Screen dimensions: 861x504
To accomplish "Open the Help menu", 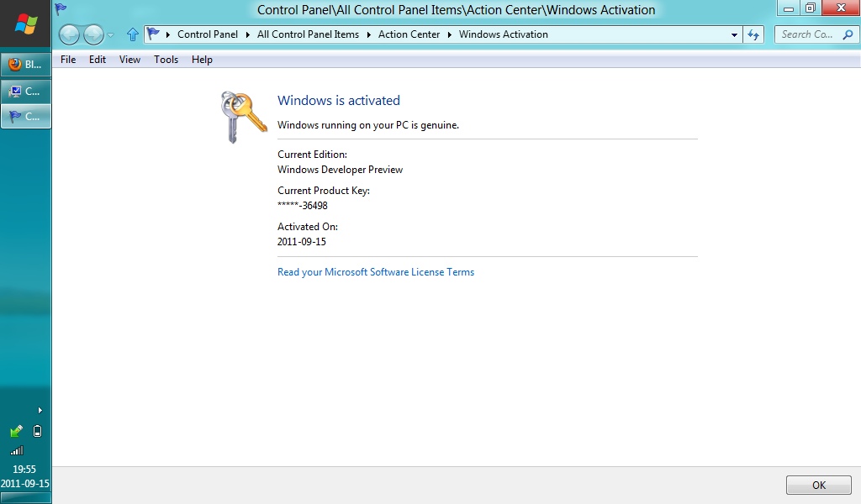I will pyautogui.click(x=202, y=60).
